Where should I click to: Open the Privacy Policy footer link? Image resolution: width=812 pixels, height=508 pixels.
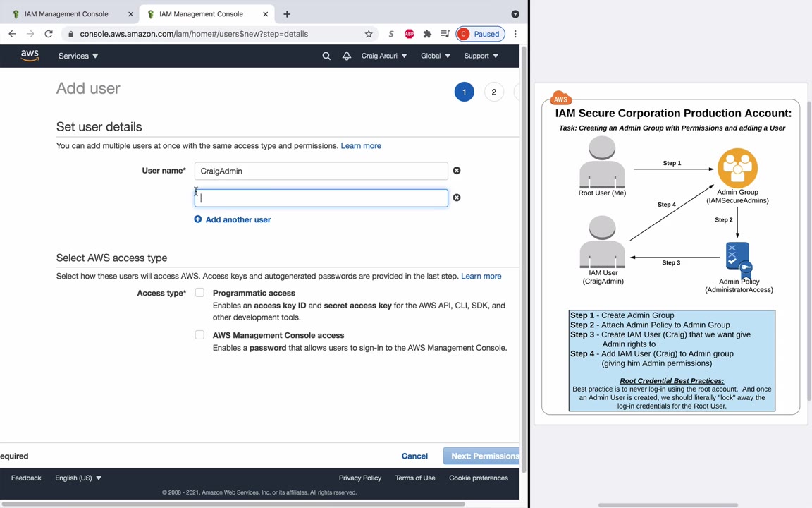[x=360, y=478]
